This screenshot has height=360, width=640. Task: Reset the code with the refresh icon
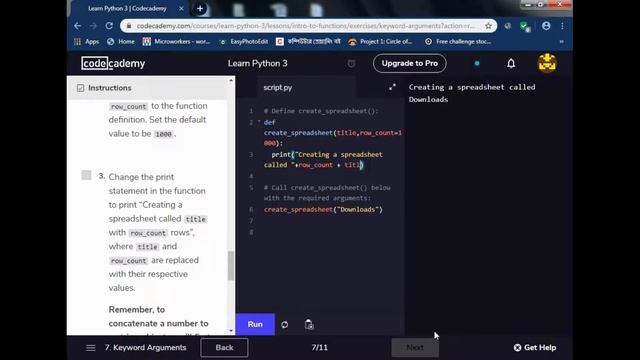tap(284, 324)
